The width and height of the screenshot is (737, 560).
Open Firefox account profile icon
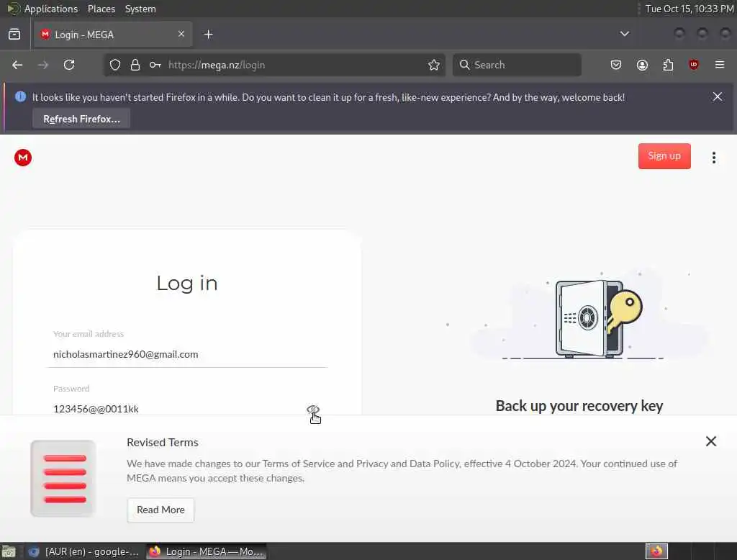tap(642, 65)
